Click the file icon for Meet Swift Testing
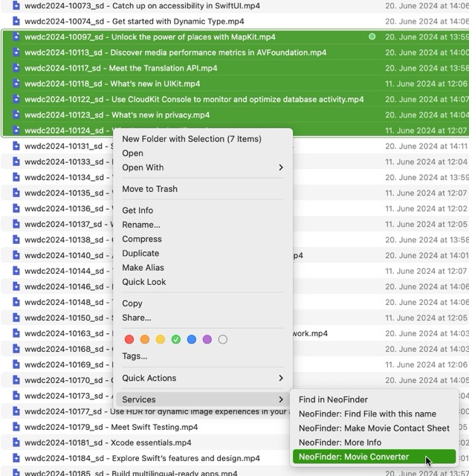This screenshot has width=469, height=476. pos(16,427)
